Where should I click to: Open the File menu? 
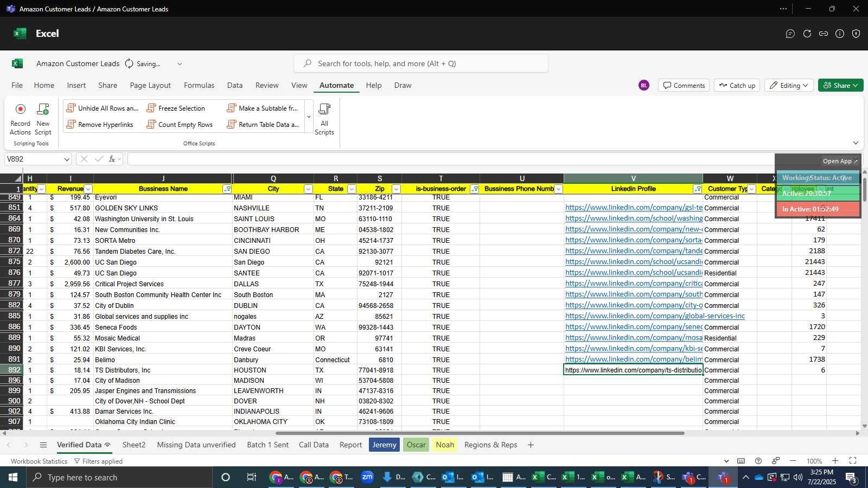point(17,85)
